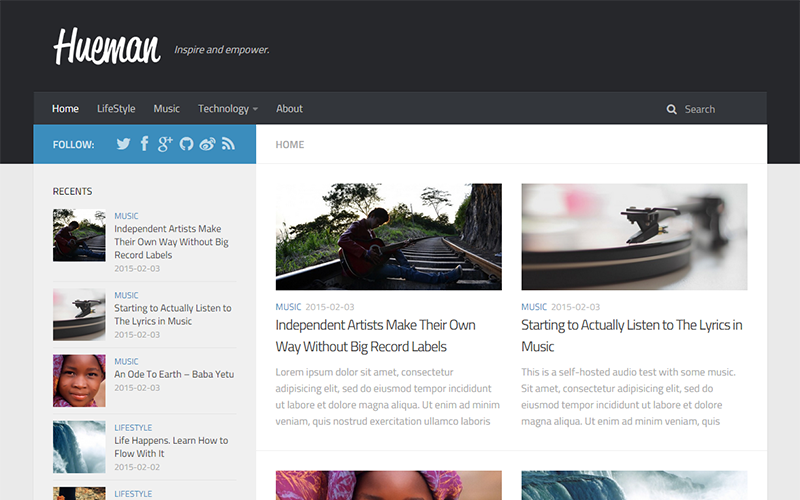Click the vinyl turntable featured image
The width and height of the screenshot is (800, 500).
pos(634,237)
